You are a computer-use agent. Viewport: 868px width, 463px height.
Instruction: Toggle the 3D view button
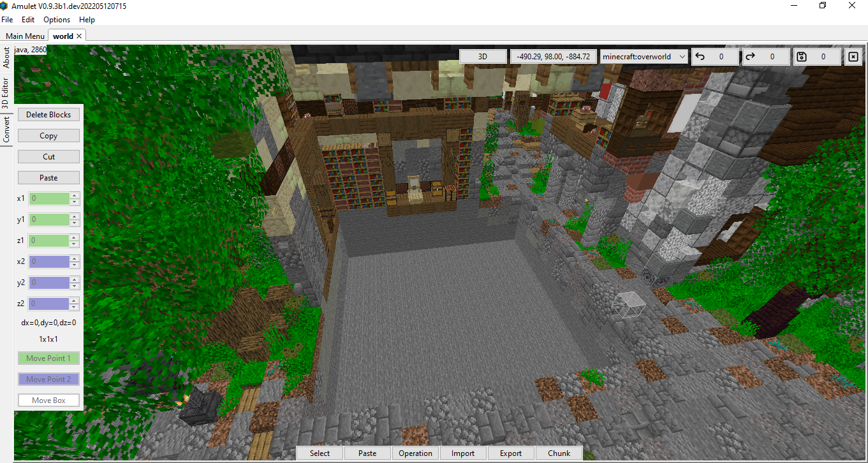click(483, 56)
